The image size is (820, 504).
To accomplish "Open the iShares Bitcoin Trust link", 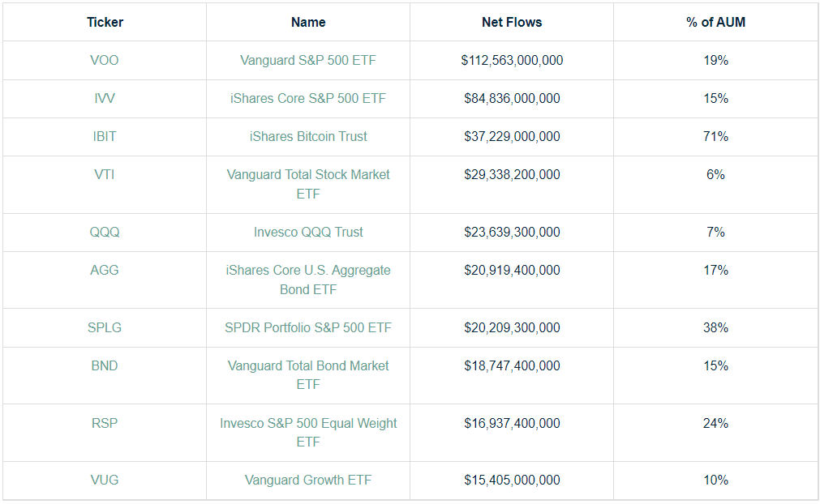I will tap(308, 137).
